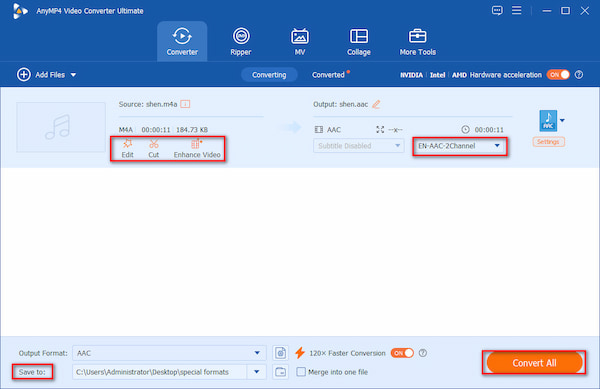View source file info icon
600x389 pixels.
(x=185, y=104)
